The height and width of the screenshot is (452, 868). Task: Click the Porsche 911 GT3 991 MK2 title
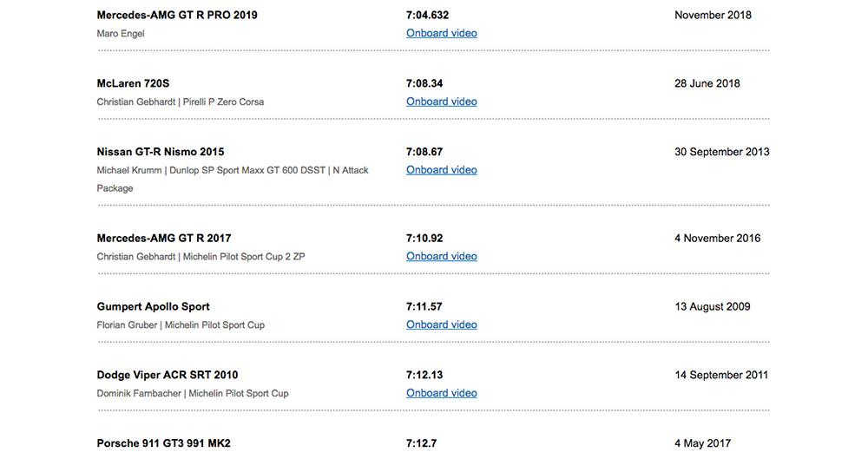(163, 443)
